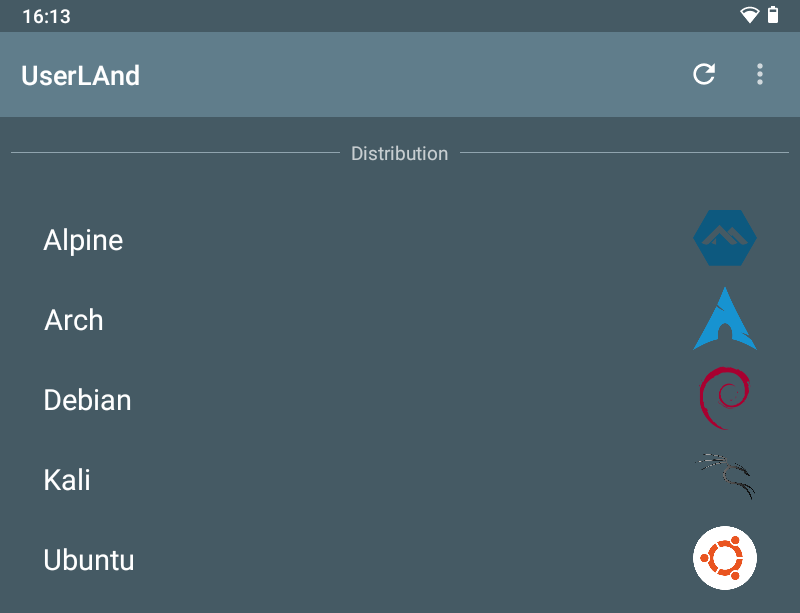Tap the Kali text label
Image resolution: width=800 pixels, height=613 pixels.
coord(67,480)
